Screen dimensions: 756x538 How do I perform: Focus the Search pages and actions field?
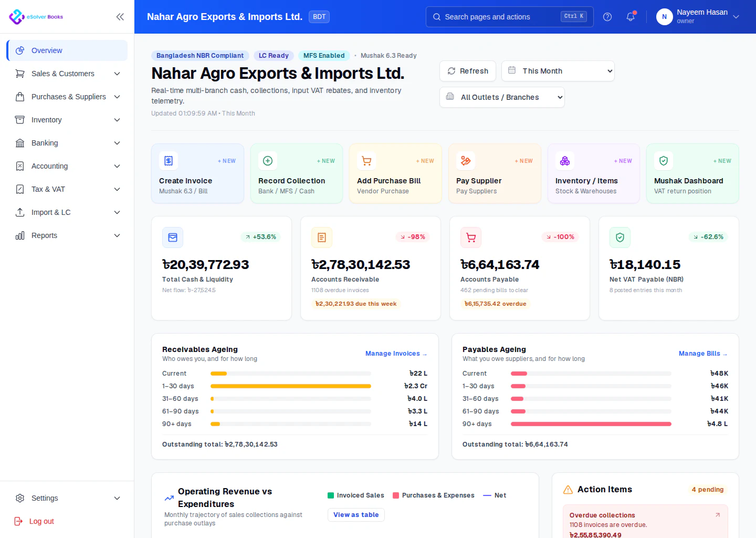coord(510,17)
